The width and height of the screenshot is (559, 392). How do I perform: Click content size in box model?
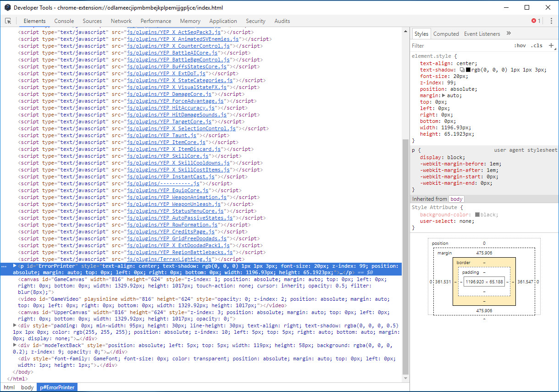[x=484, y=282]
